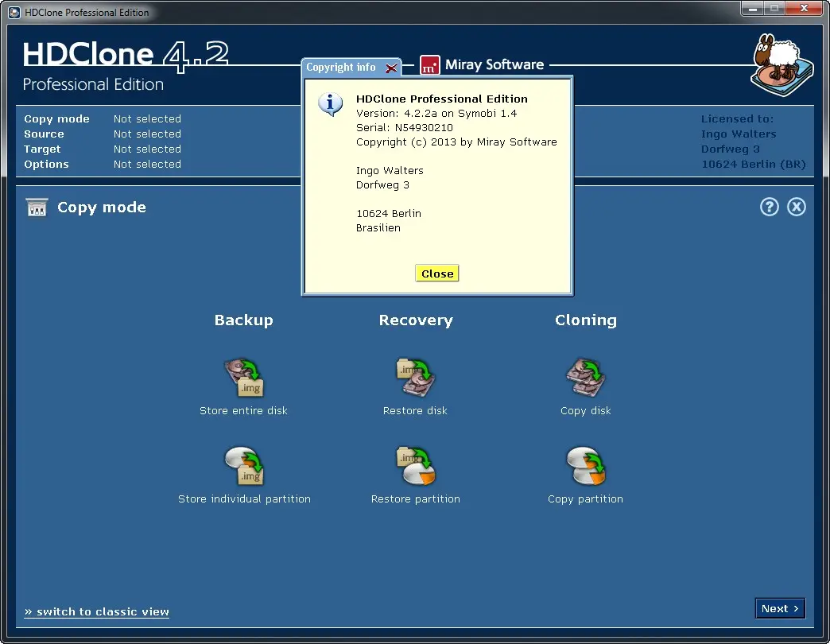Screen dimensions: 830x644
Task: Click the HDClone app icon in title bar
Action: [14, 12]
